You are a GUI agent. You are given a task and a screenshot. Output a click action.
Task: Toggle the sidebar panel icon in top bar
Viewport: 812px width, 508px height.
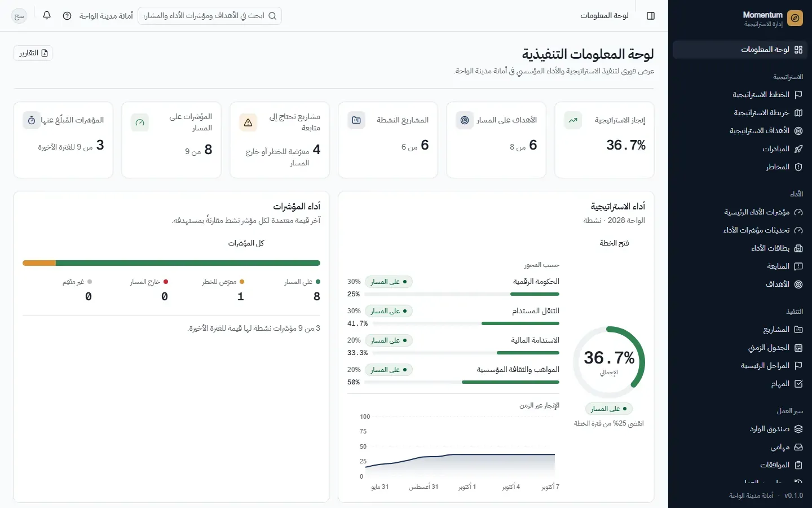[x=651, y=16]
